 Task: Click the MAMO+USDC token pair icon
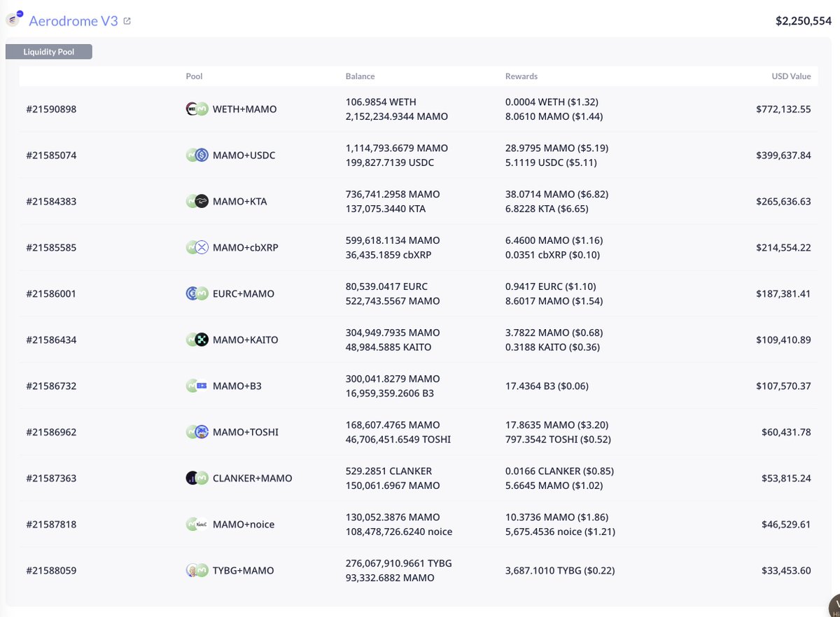point(197,155)
